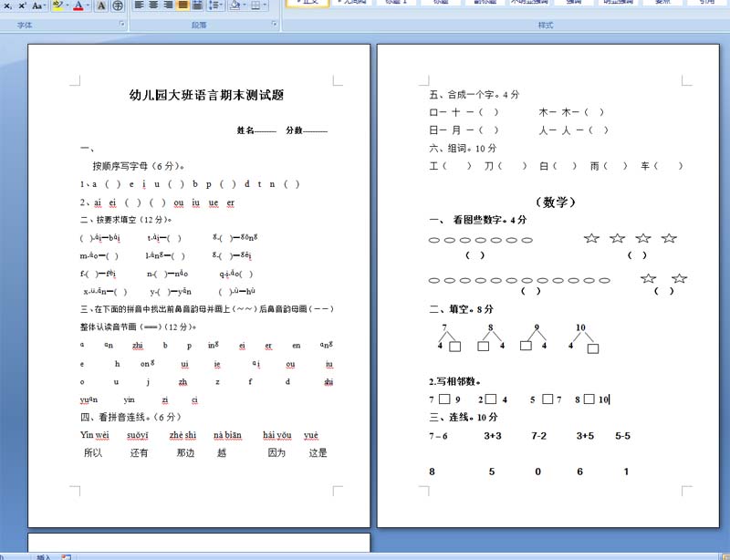Open line spacing dropdown arrow
This screenshot has height=560, width=730.
pyautogui.click(x=222, y=5)
